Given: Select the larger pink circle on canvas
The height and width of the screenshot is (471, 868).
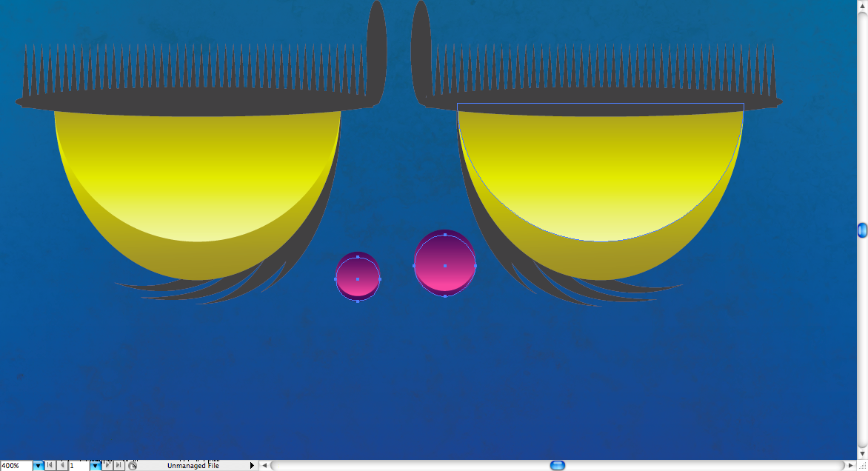Looking at the screenshot, I should click(444, 264).
